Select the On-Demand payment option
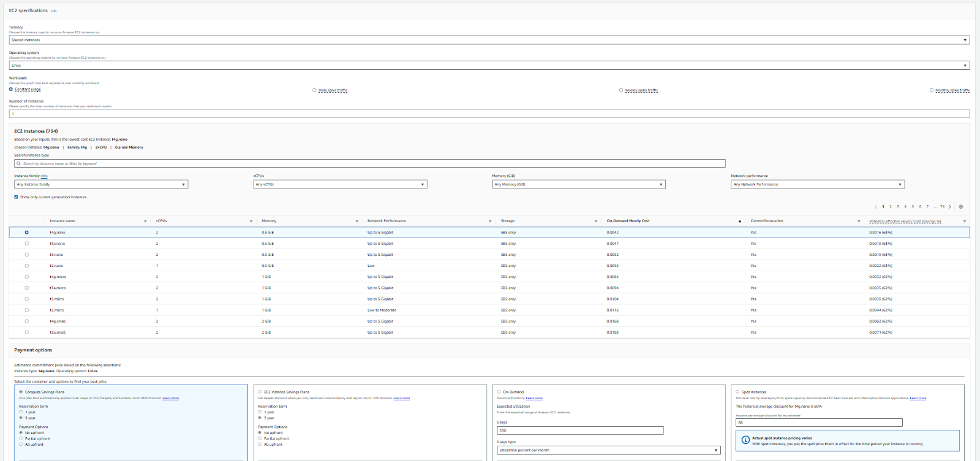Image resolution: width=980 pixels, height=461 pixels. point(499,392)
